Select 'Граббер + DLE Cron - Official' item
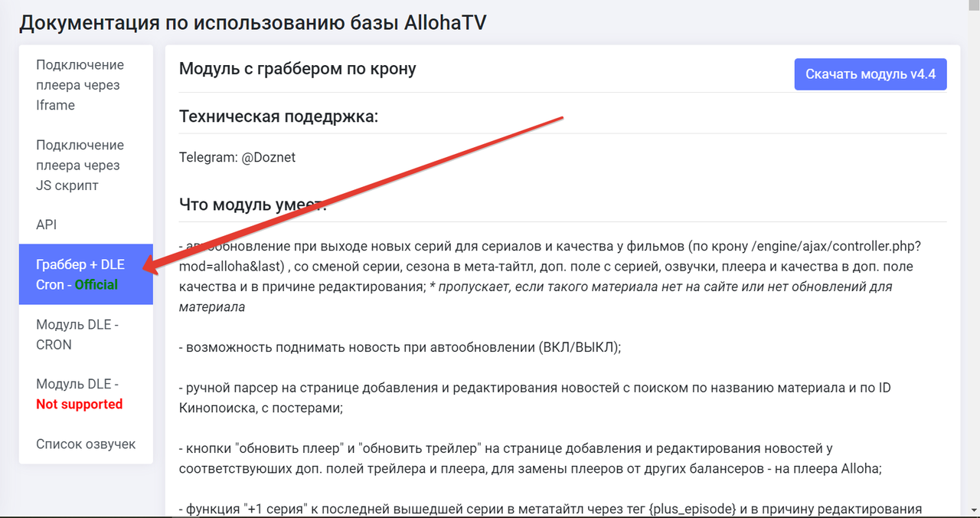 click(x=86, y=274)
